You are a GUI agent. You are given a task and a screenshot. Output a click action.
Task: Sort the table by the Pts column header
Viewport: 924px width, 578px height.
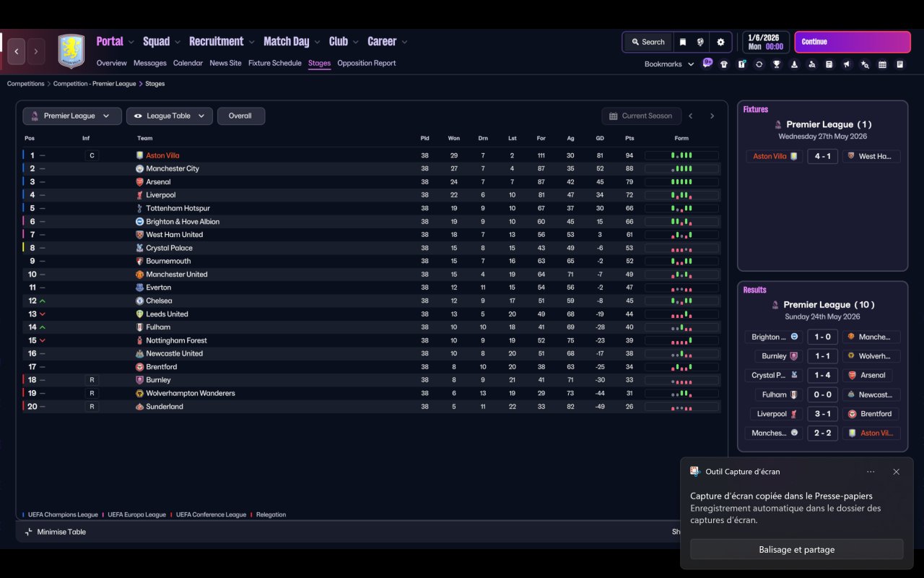pos(629,138)
